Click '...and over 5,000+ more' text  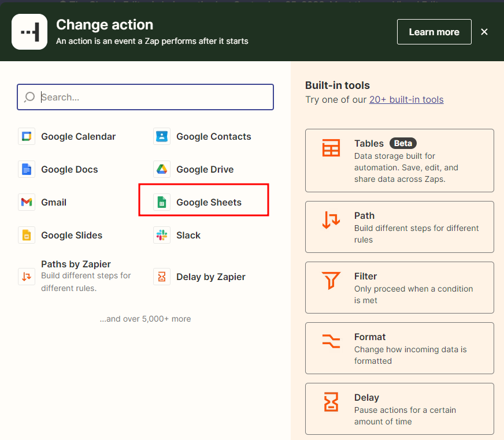(145, 319)
